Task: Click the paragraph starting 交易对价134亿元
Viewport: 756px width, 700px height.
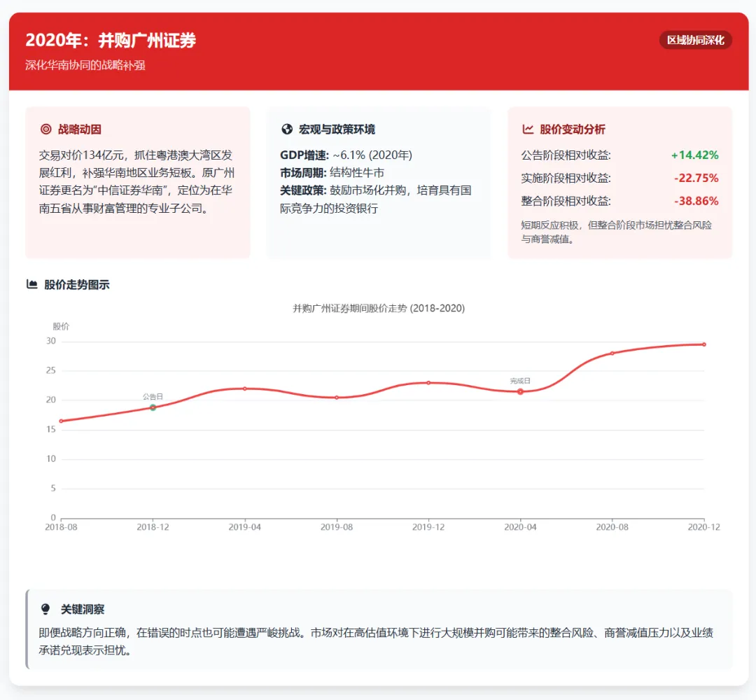Action: 136,181
